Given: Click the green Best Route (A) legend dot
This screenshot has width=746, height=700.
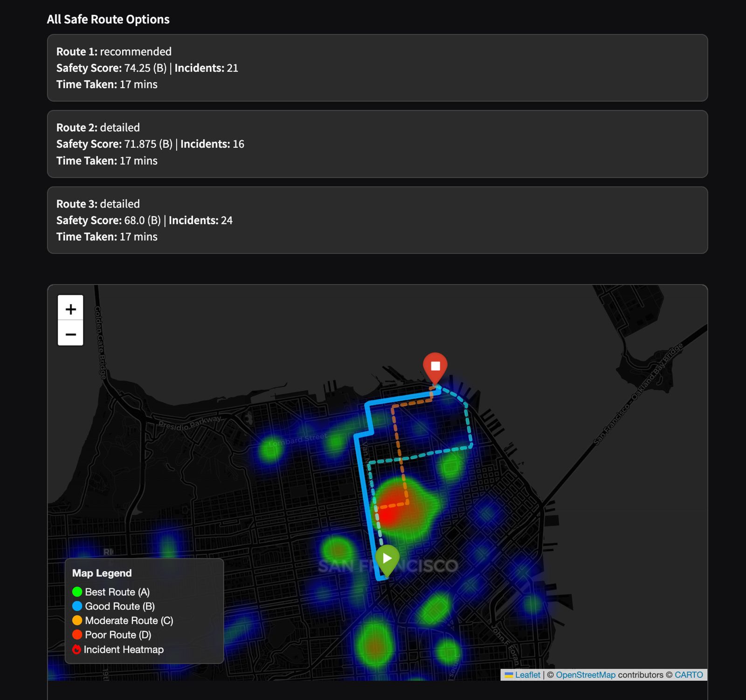Looking at the screenshot, I should point(77,592).
